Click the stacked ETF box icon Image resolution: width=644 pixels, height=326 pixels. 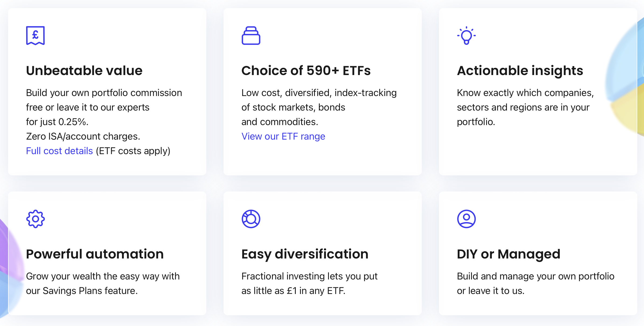pyautogui.click(x=251, y=36)
